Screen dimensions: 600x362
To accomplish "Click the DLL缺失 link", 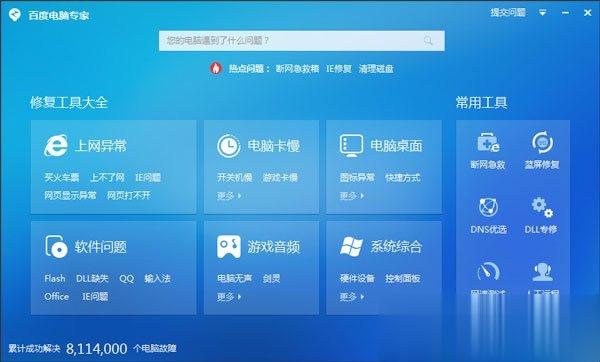I will [x=92, y=278].
